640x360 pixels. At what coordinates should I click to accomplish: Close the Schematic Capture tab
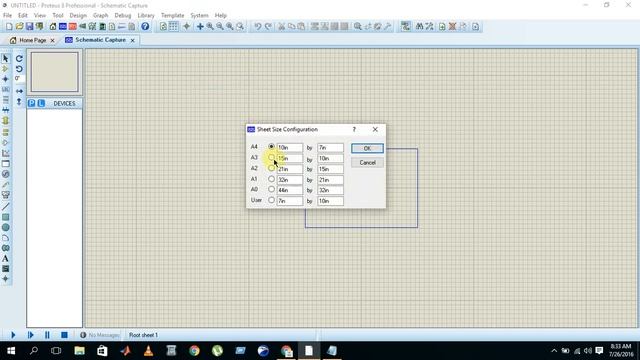tap(132, 40)
